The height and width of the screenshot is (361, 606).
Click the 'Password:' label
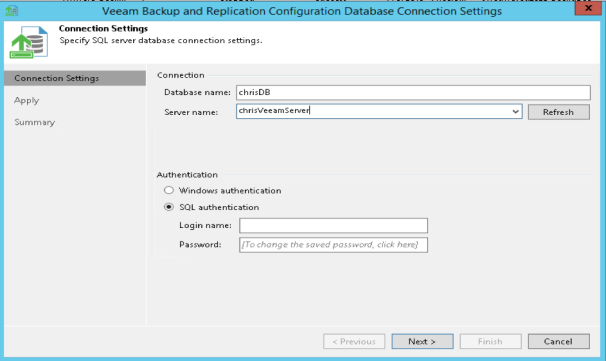tap(200, 245)
